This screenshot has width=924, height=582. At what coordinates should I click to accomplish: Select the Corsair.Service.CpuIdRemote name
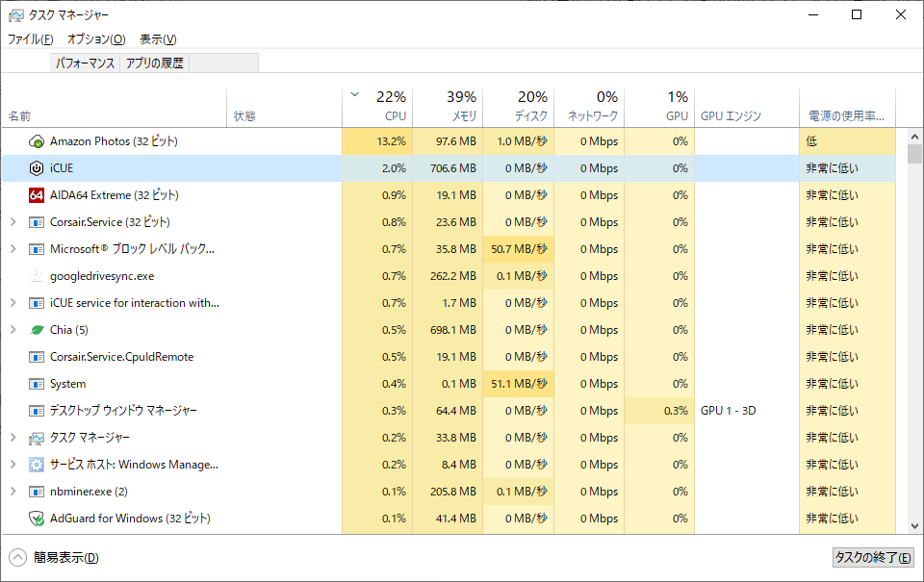[122, 357]
